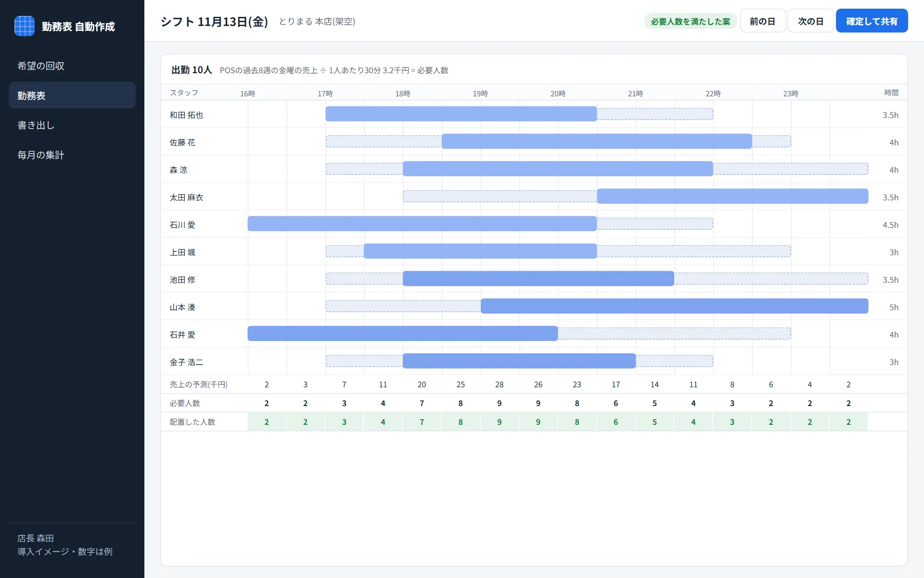Image resolution: width=924 pixels, height=578 pixels.
Task: Select 勤務表 in the sidebar
Action: click(x=72, y=95)
